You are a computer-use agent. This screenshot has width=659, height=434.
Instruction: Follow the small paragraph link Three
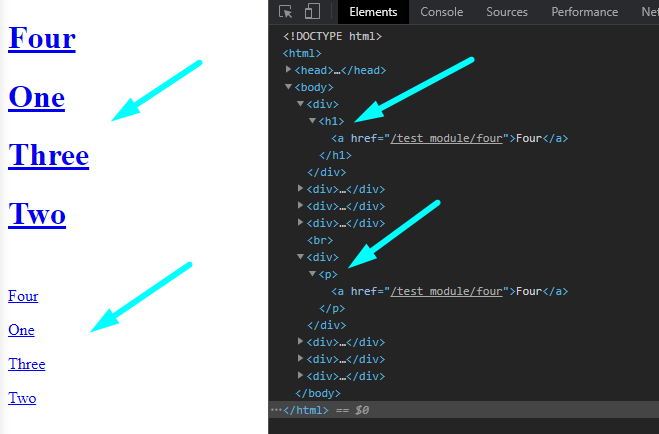[27, 364]
